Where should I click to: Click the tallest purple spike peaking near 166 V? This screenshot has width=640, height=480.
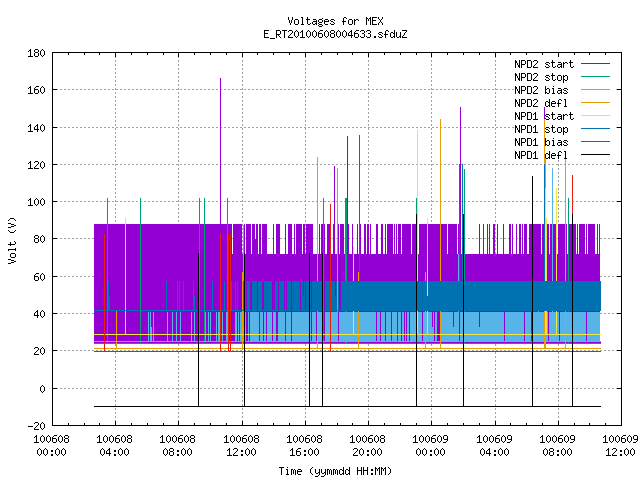220,151
